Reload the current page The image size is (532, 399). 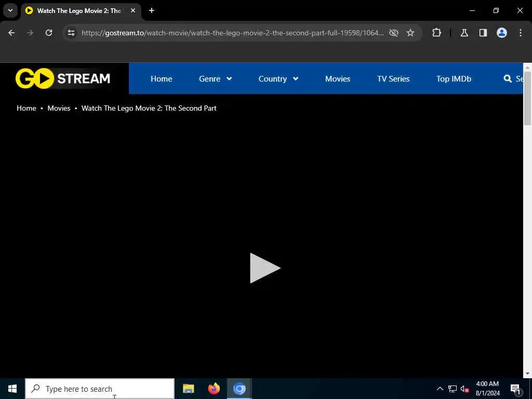tap(49, 33)
